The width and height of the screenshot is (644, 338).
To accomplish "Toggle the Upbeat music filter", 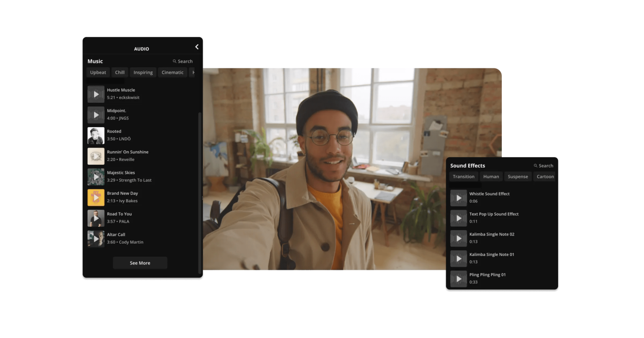I will click(x=98, y=72).
